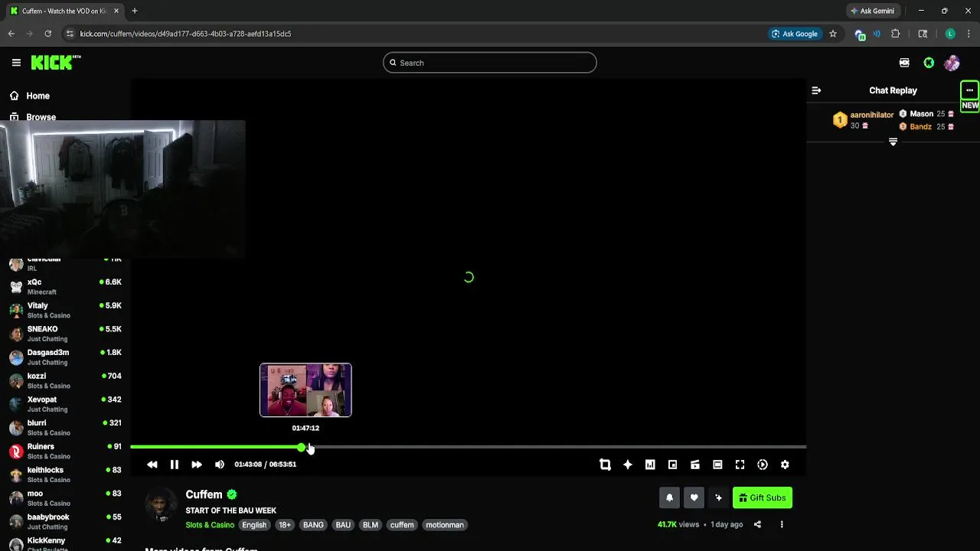Open the user profile avatar menu
980x551 pixels.
(x=952, y=63)
